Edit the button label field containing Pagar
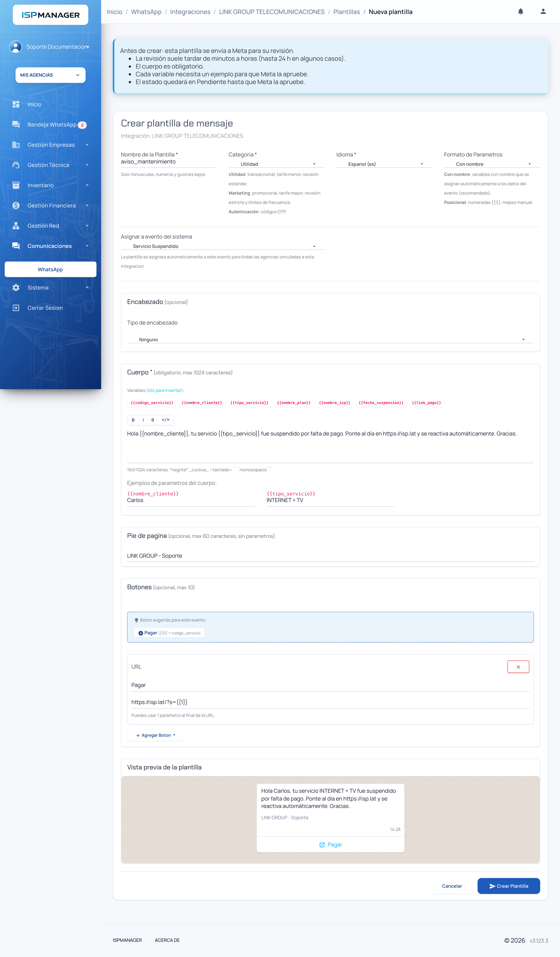 pyautogui.click(x=331, y=685)
